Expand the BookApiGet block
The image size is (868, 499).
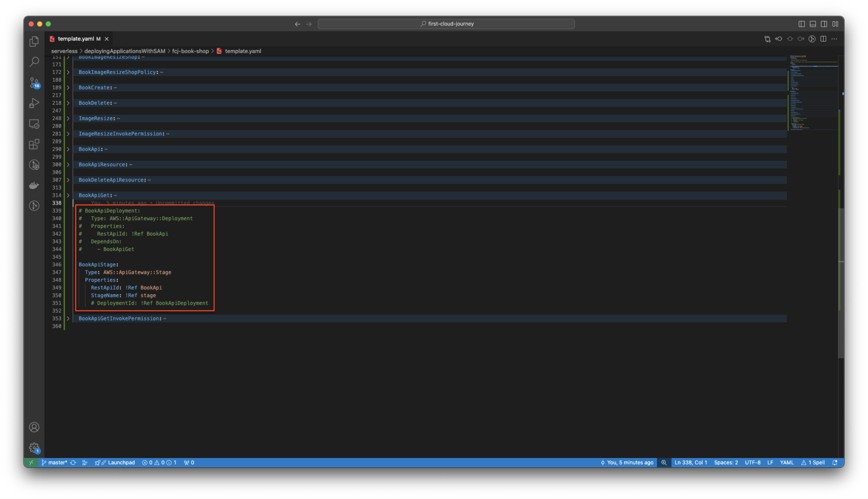68,195
